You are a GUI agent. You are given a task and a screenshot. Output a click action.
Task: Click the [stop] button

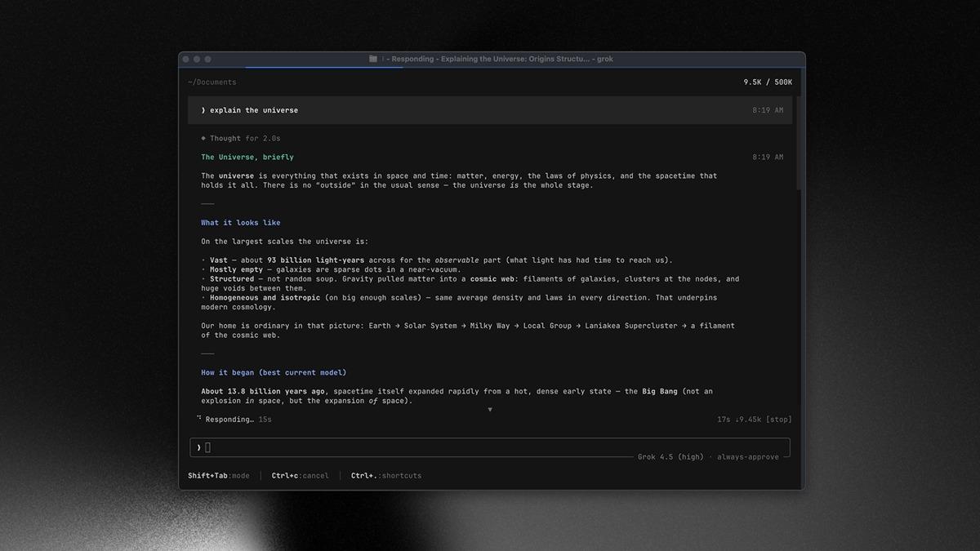pos(778,420)
